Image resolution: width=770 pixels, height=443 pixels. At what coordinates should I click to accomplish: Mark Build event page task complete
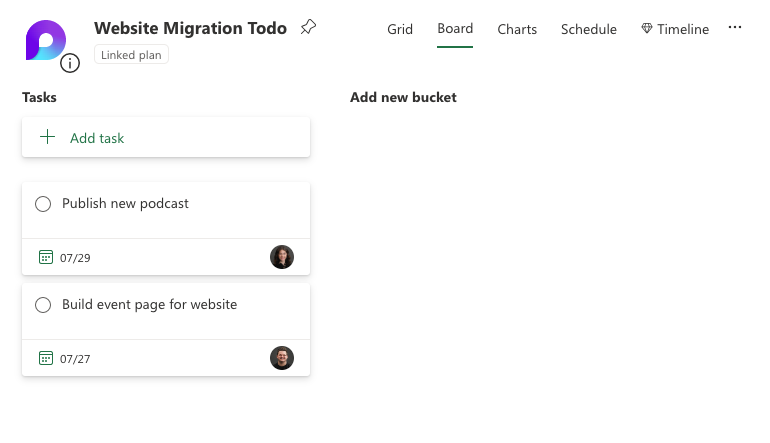[x=43, y=305]
